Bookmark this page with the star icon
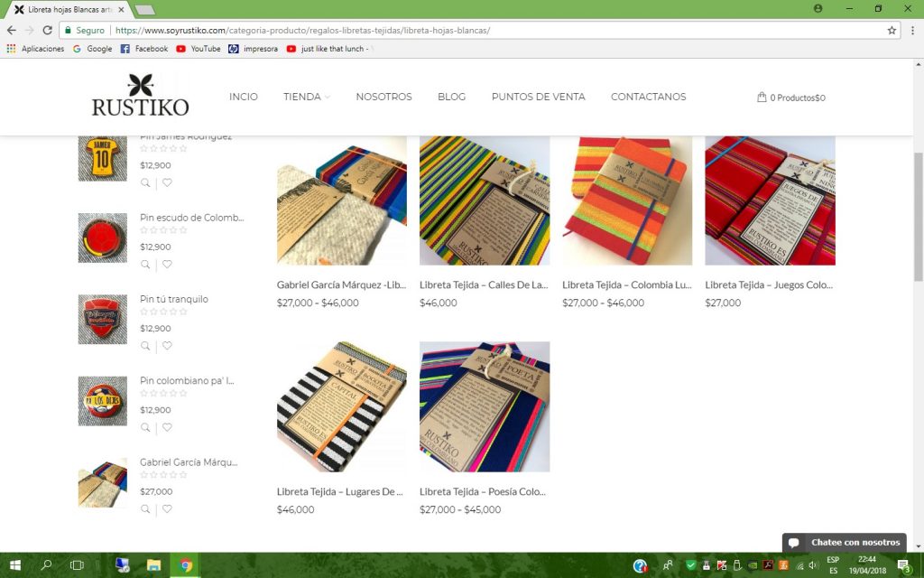Screen dimensions: 924x578 pos(892,30)
